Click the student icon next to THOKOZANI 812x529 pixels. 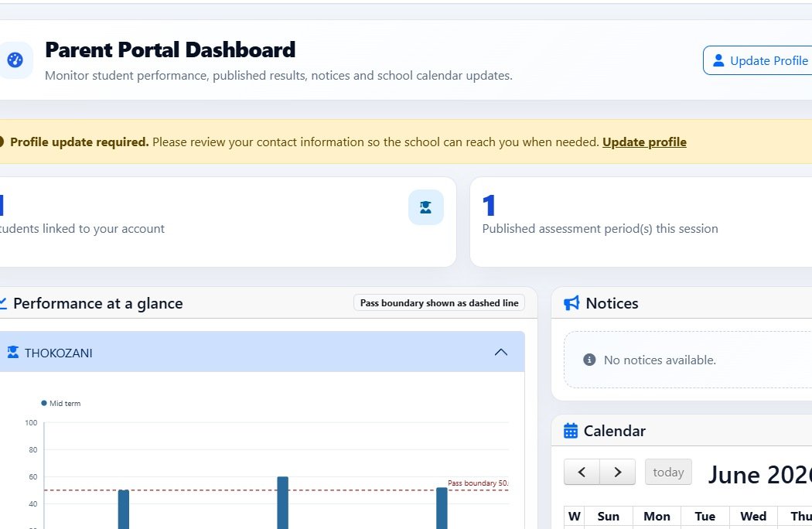point(13,353)
